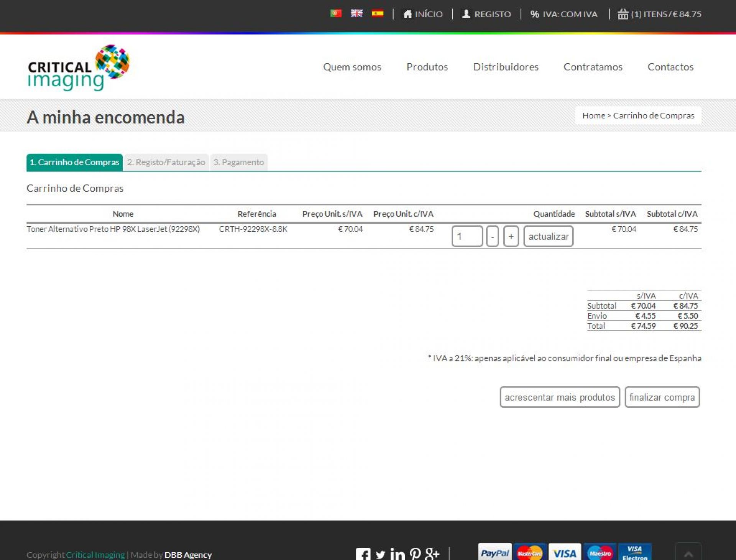Switch language with the Portuguese flag

[x=336, y=13]
